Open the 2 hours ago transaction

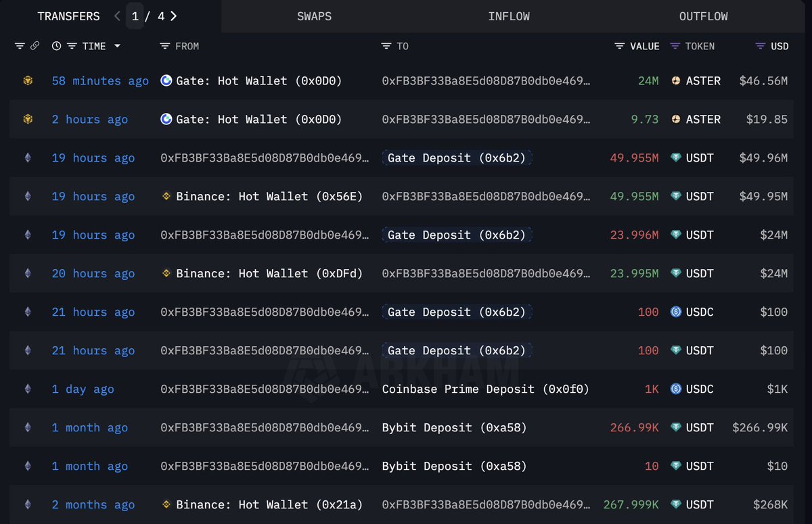[89, 119]
